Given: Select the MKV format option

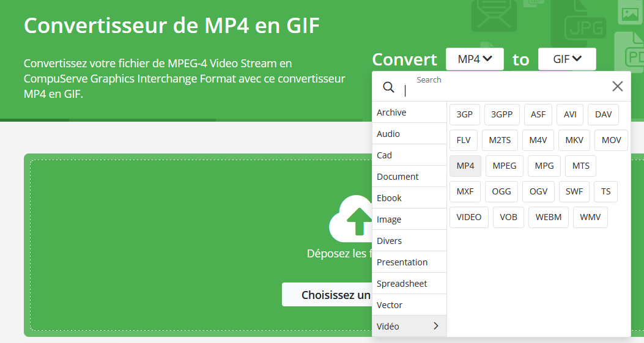Looking at the screenshot, I should 574,140.
